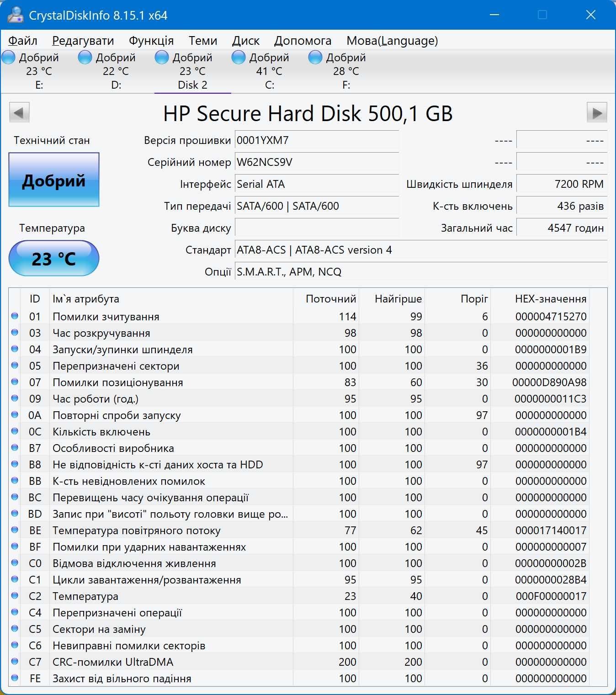Click status dot of attribute BE airflow temperature
The image size is (616, 695).
(15, 530)
